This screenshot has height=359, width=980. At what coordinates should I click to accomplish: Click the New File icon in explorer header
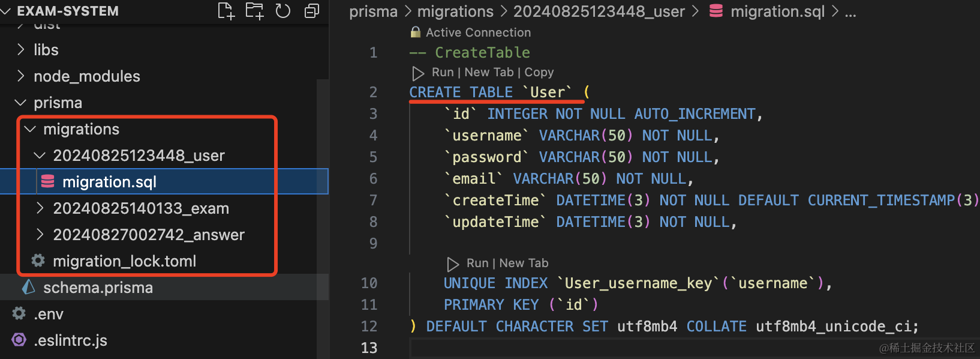pos(226,11)
